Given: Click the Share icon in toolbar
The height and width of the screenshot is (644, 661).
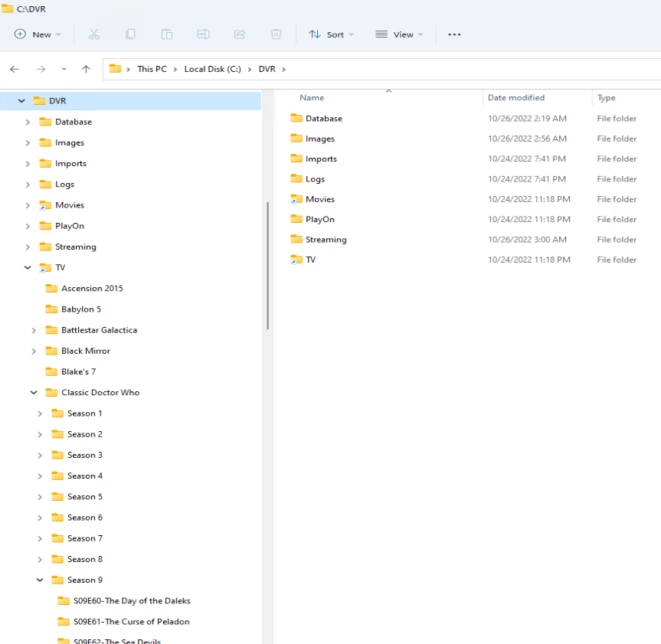Looking at the screenshot, I should [240, 34].
